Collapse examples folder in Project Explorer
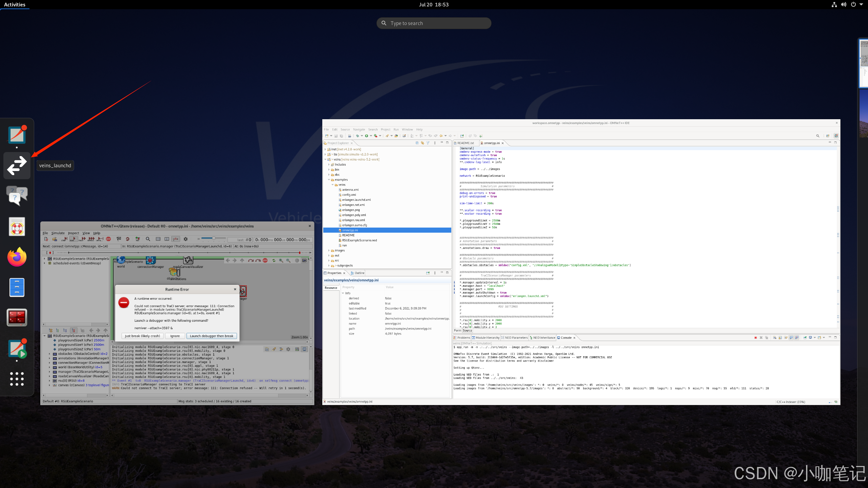 click(329, 180)
